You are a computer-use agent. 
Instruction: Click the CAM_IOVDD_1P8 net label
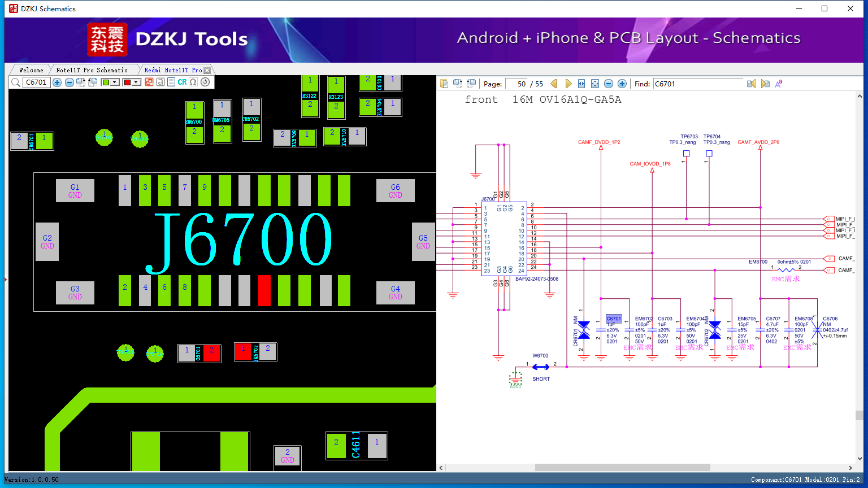650,164
